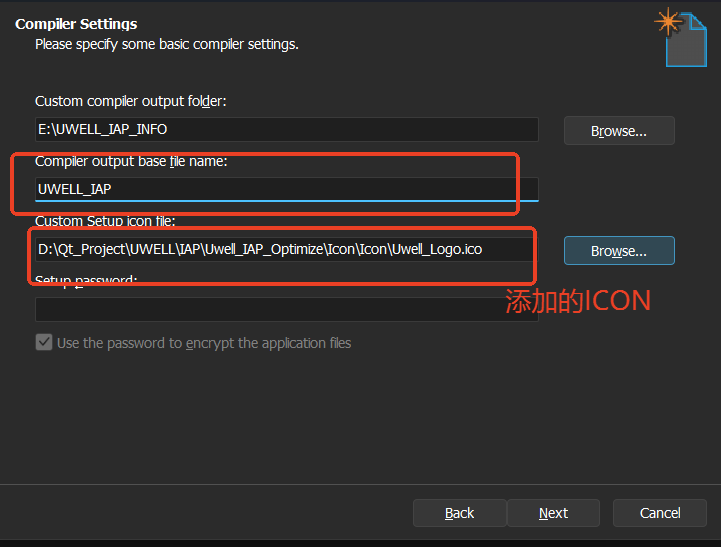Proceed with the Next button
Screen dimensions: 721x547
553,513
